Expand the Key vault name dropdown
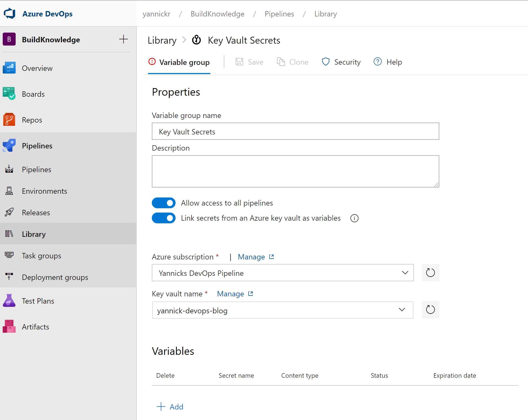This screenshot has width=528, height=420. (402, 310)
